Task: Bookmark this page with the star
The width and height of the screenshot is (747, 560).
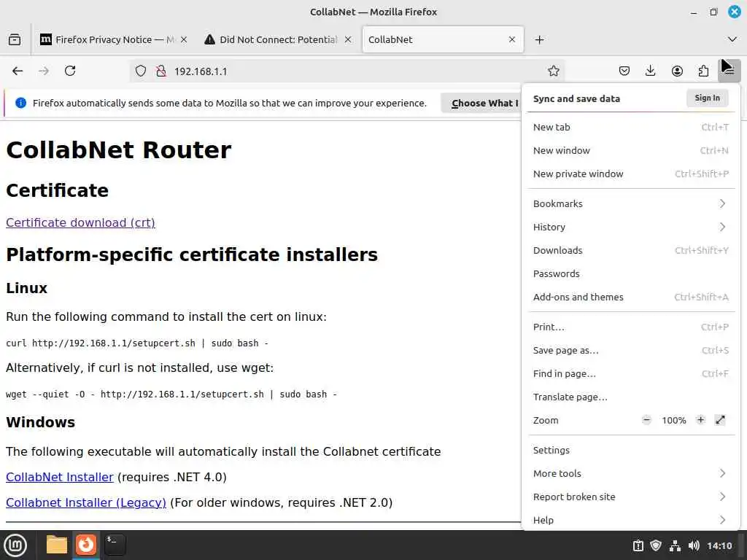Action: [553, 71]
